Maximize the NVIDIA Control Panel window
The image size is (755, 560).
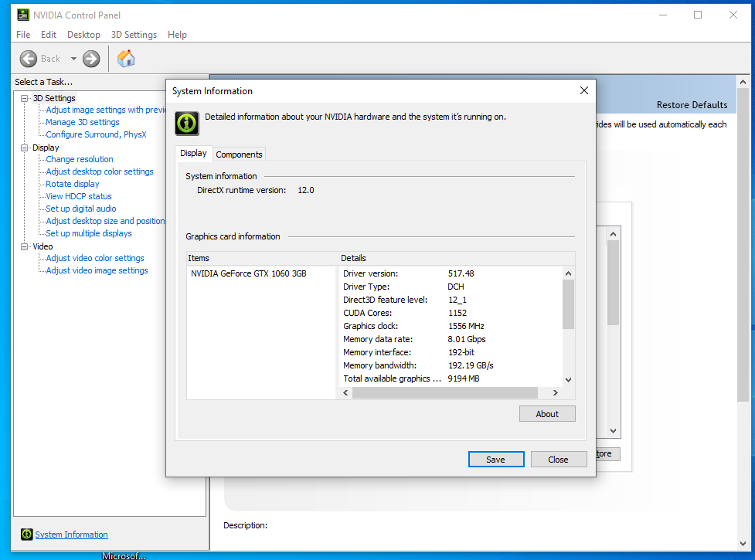point(698,15)
